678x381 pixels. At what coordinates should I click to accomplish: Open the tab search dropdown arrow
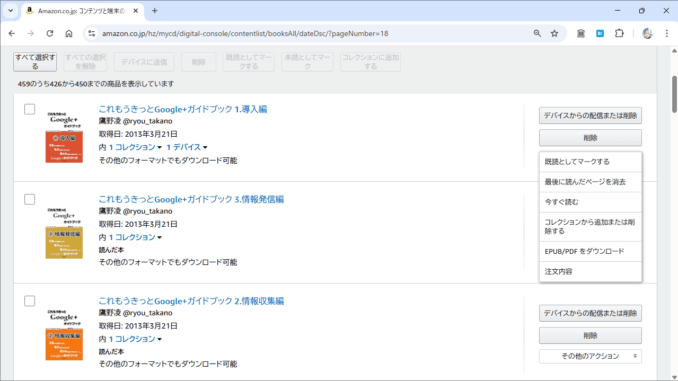pyautogui.click(x=10, y=10)
